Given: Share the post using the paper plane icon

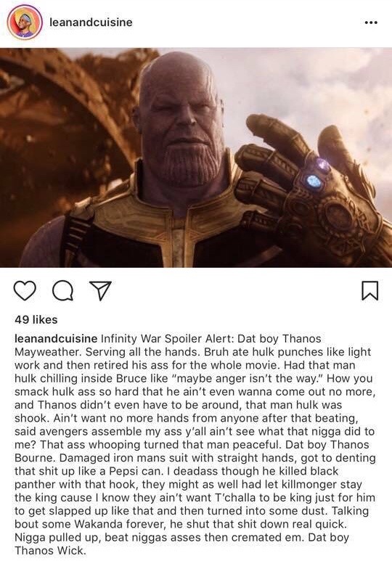Looking at the screenshot, I should 100,290.
